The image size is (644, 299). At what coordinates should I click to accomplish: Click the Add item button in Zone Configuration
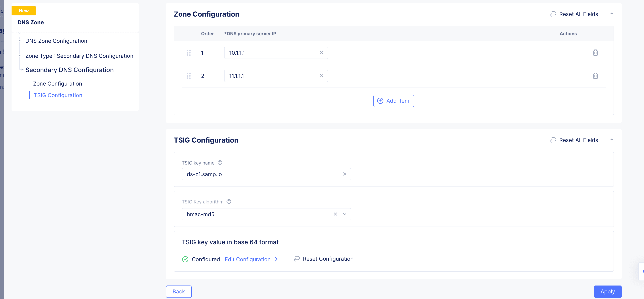(x=393, y=101)
